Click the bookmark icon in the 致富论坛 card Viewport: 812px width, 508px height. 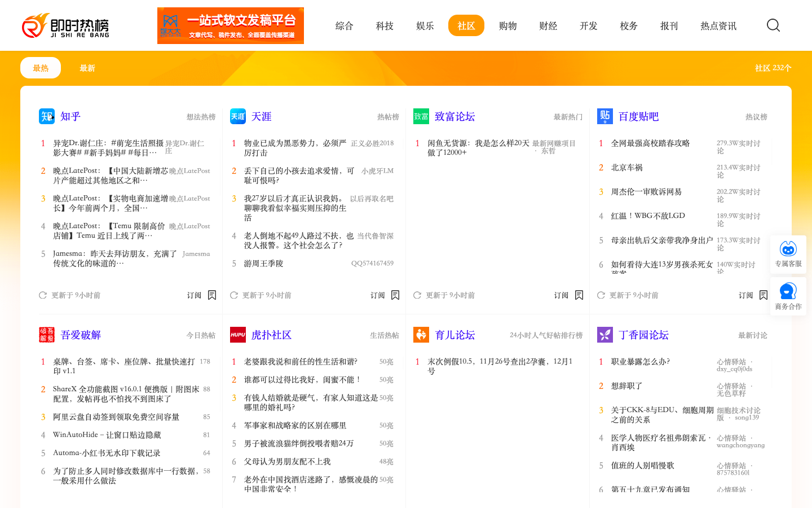[x=579, y=295]
